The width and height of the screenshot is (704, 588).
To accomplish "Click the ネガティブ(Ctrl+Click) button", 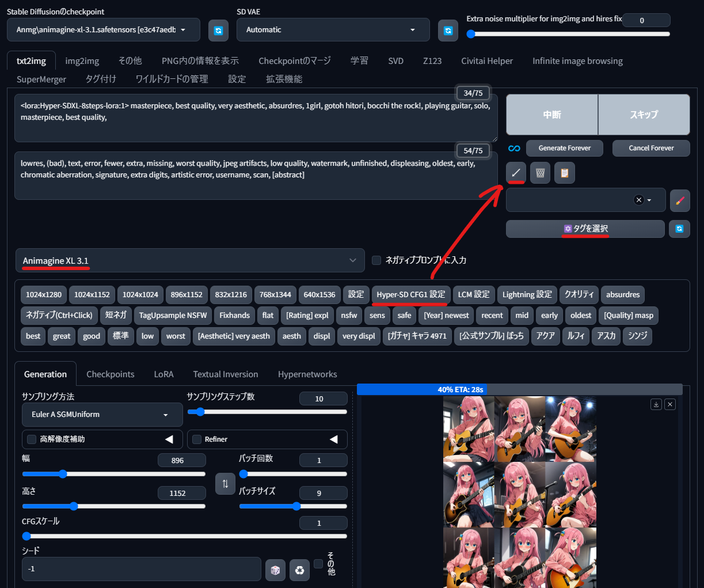I will (x=59, y=316).
